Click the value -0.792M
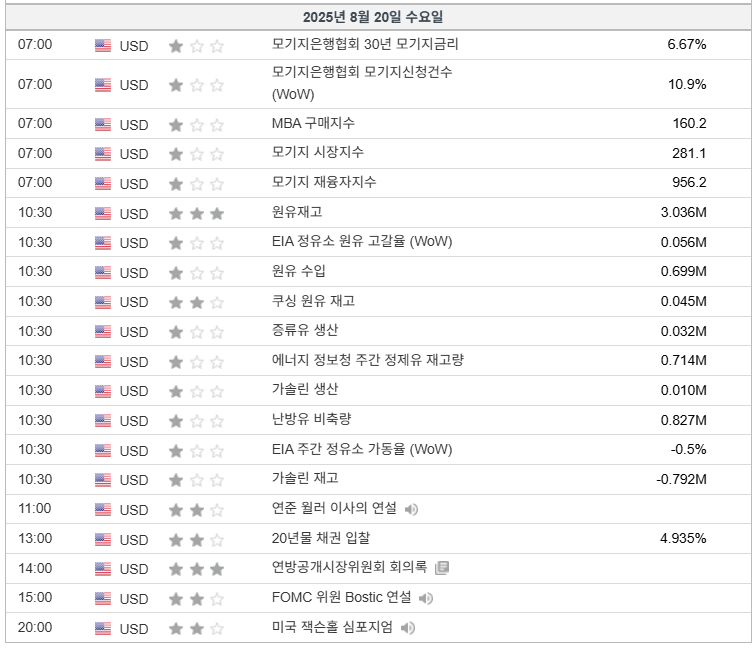The width and height of the screenshot is (755, 649). click(x=681, y=480)
